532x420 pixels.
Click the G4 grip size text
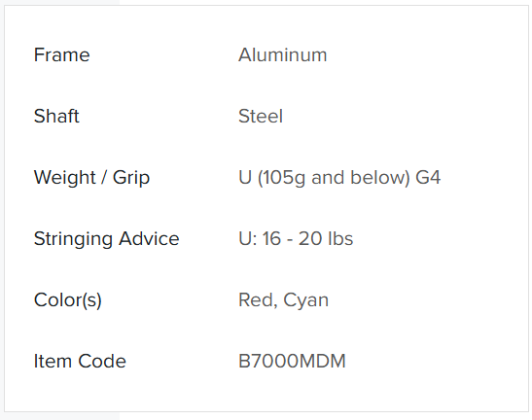coord(428,177)
